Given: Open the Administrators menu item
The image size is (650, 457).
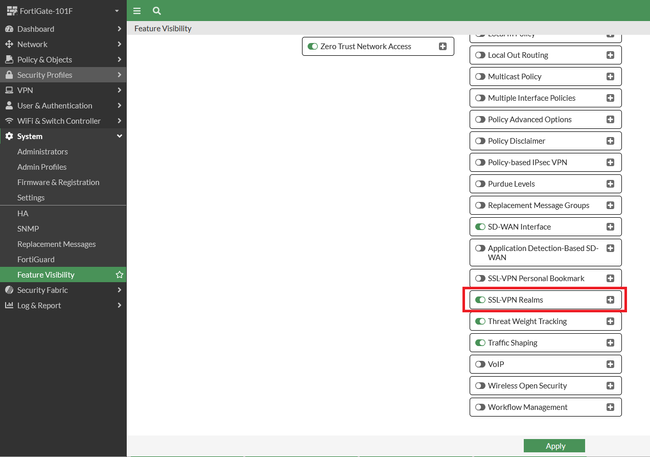Looking at the screenshot, I should pyautogui.click(x=42, y=152).
